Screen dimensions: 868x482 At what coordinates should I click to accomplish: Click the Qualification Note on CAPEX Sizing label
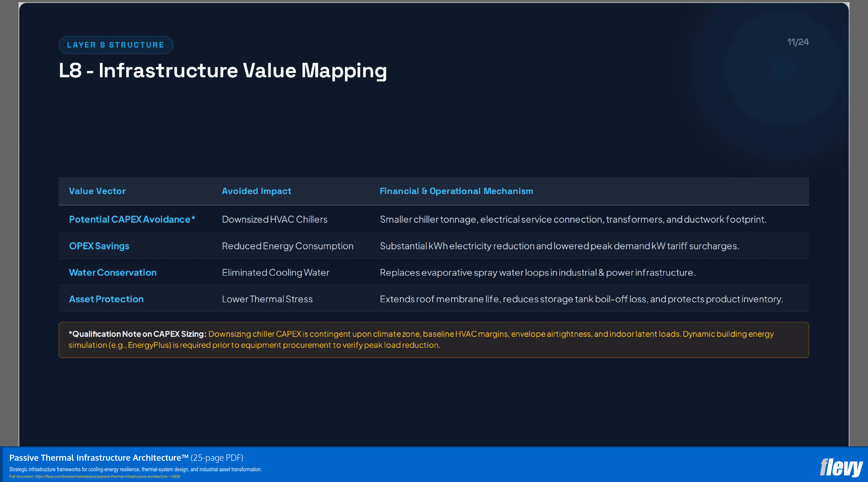137,334
